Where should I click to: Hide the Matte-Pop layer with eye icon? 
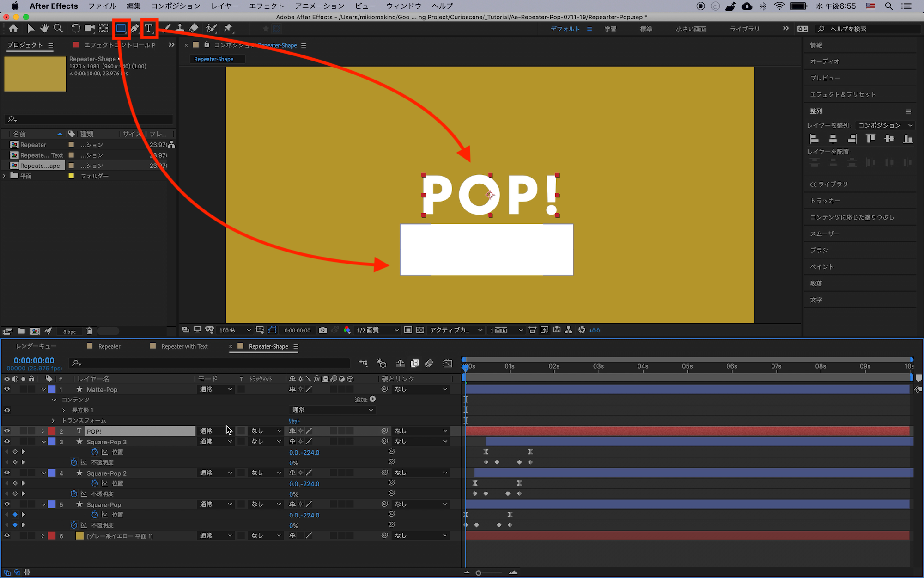point(7,389)
